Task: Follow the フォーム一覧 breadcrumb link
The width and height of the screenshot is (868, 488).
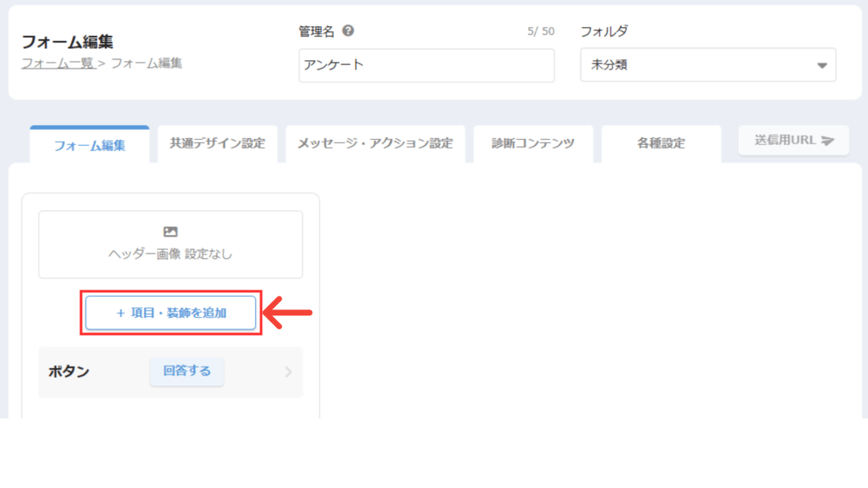Action: [58, 63]
